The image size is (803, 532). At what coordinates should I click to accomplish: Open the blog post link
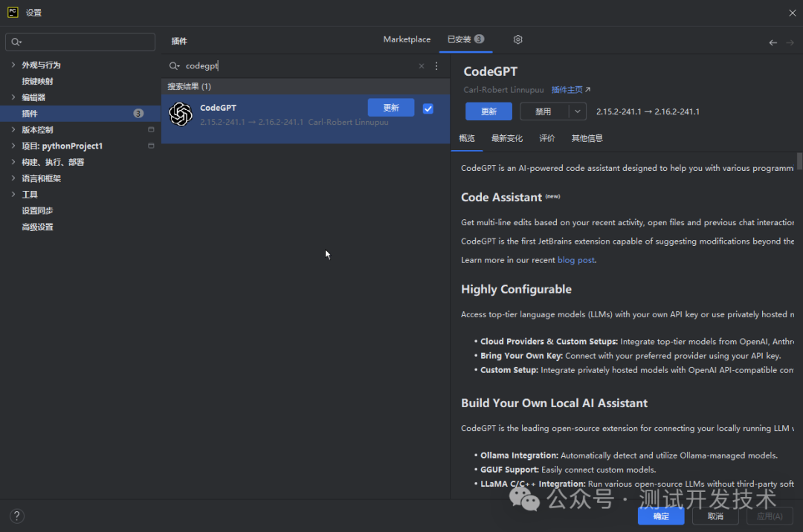click(576, 260)
